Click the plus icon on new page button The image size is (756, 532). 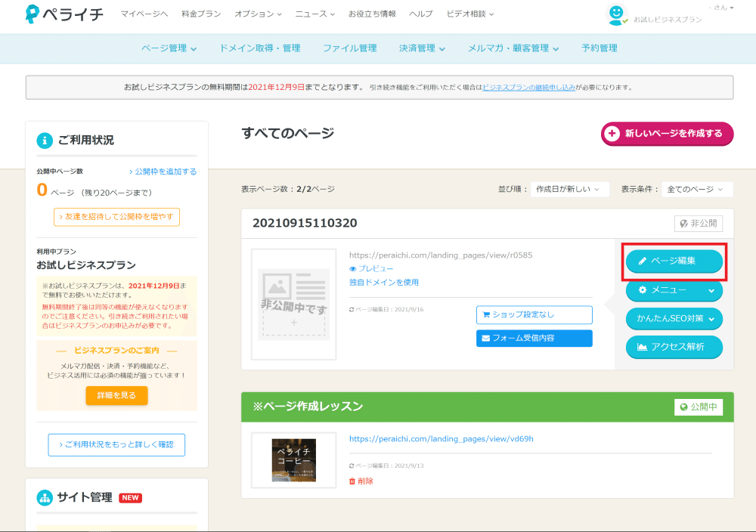click(612, 134)
